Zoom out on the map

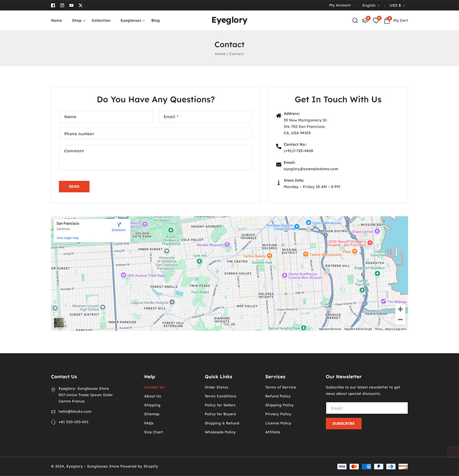(x=400, y=320)
